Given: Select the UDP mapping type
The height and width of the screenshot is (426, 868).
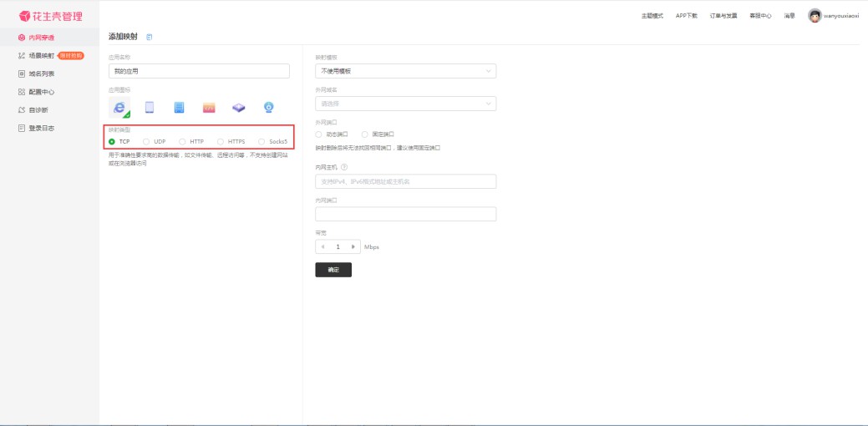Looking at the screenshot, I should click(147, 142).
